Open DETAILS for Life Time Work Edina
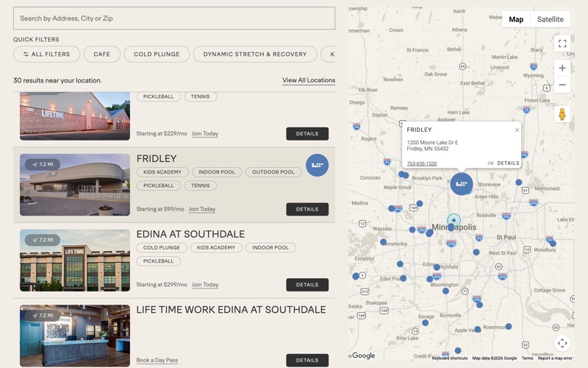Screen dimensions: 588x368 pos(307,360)
